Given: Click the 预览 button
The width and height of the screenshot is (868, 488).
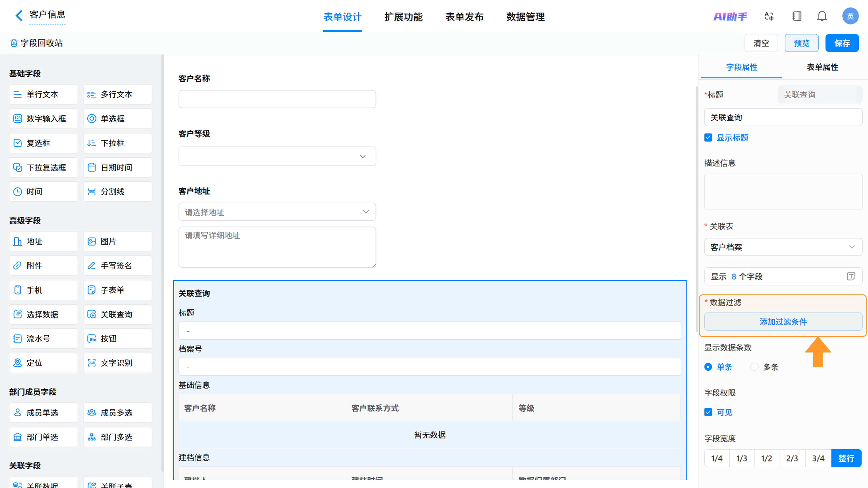Looking at the screenshot, I should (802, 43).
